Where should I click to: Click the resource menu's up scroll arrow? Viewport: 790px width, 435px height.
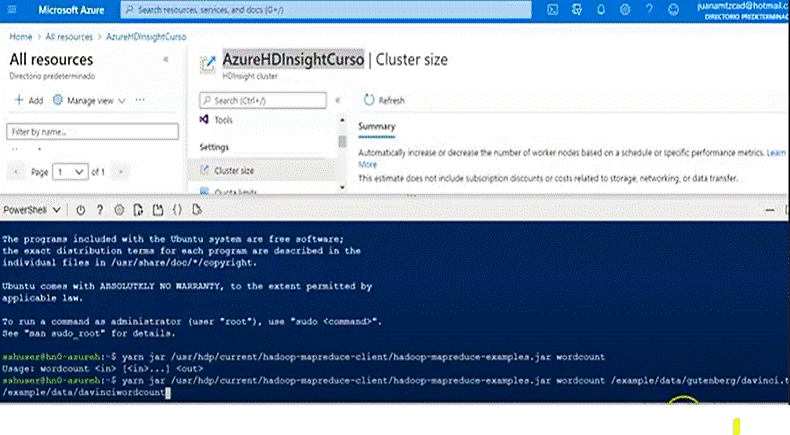343,120
